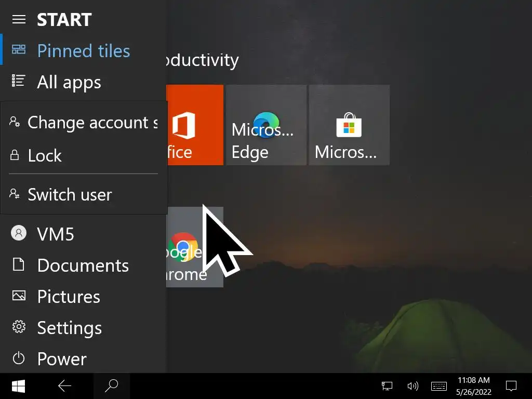
Task: Open the All apps list
Action: (x=83, y=82)
